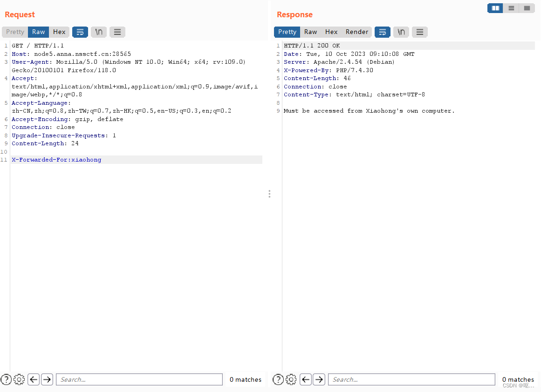
Task: Click the Content-Length: 46 response header
Action: click(x=317, y=78)
